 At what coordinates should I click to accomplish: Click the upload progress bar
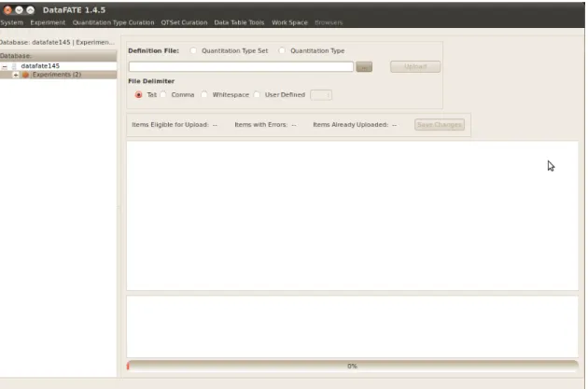point(353,366)
